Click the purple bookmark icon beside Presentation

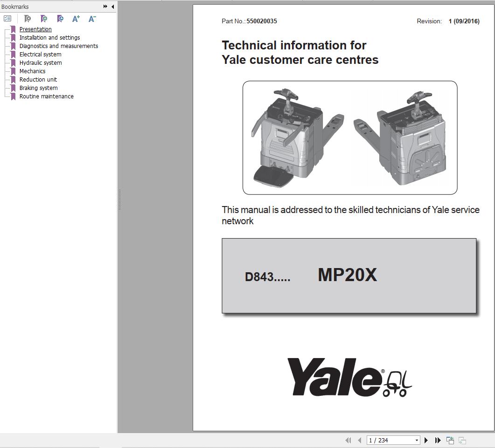(x=13, y=29)
